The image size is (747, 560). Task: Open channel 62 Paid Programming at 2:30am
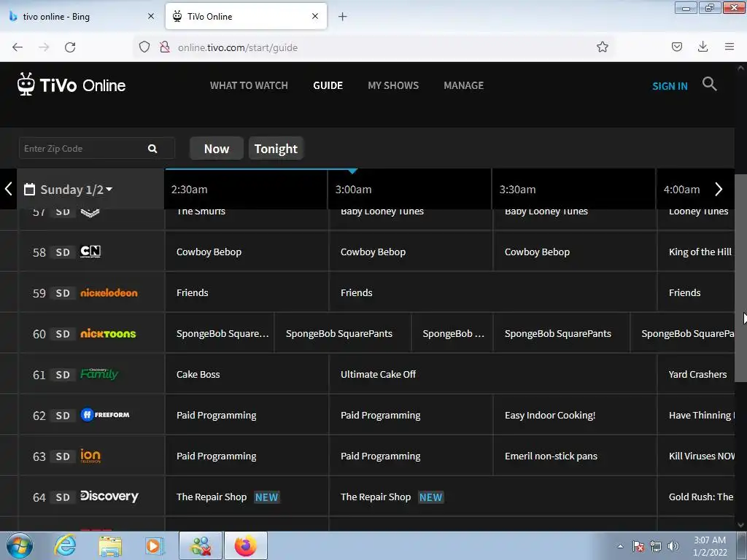[247, 415]
